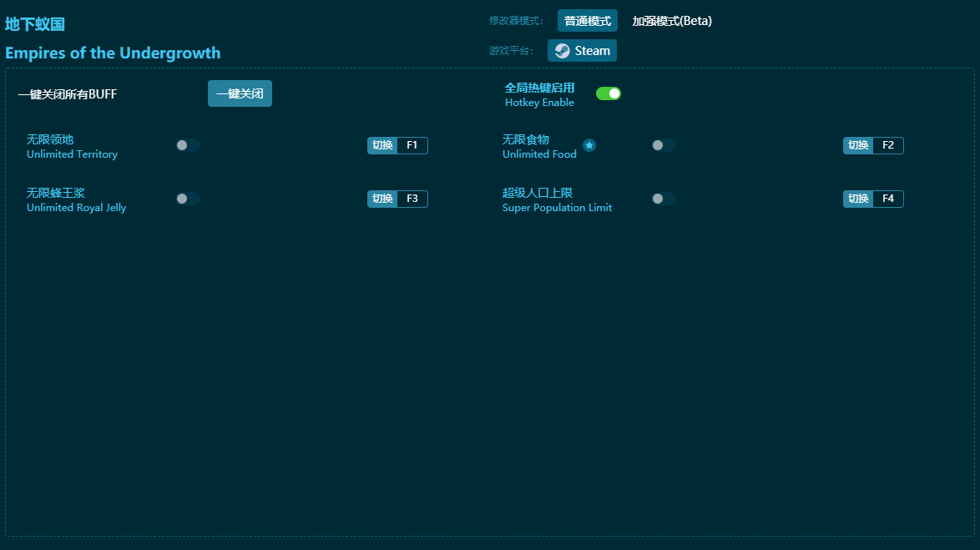Click the 一键关闭所有BUFF text
980x550 pixels.
[x=68, y=94]
